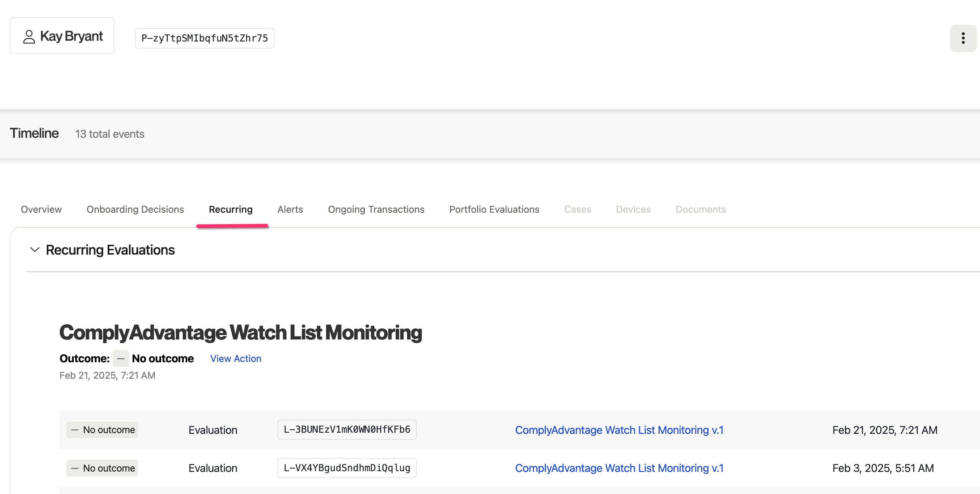Screen dimensions: 980x494
Task: Collapse the Recurring Evaluations section chevron
Action: click(35, 250)
